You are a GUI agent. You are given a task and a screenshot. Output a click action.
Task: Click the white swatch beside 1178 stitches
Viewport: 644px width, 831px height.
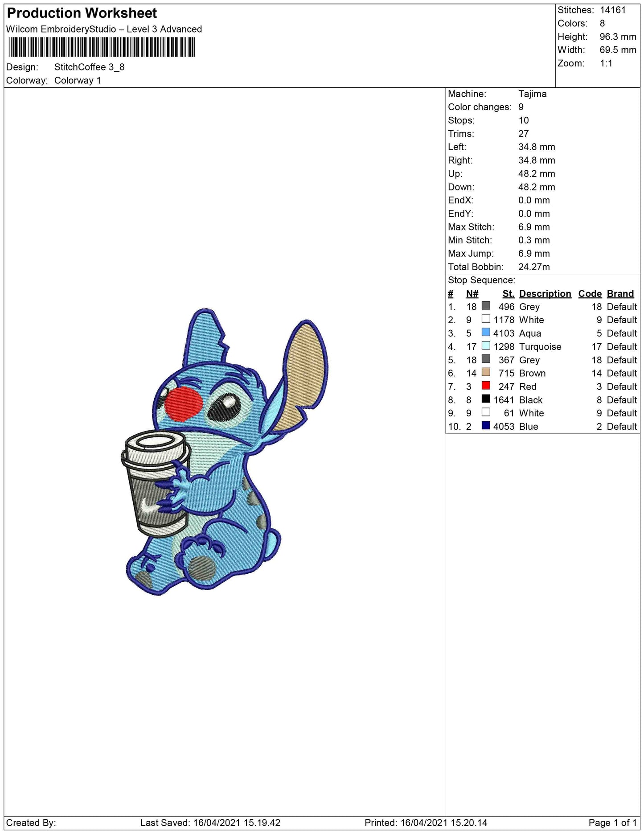[x=486, y=319]
